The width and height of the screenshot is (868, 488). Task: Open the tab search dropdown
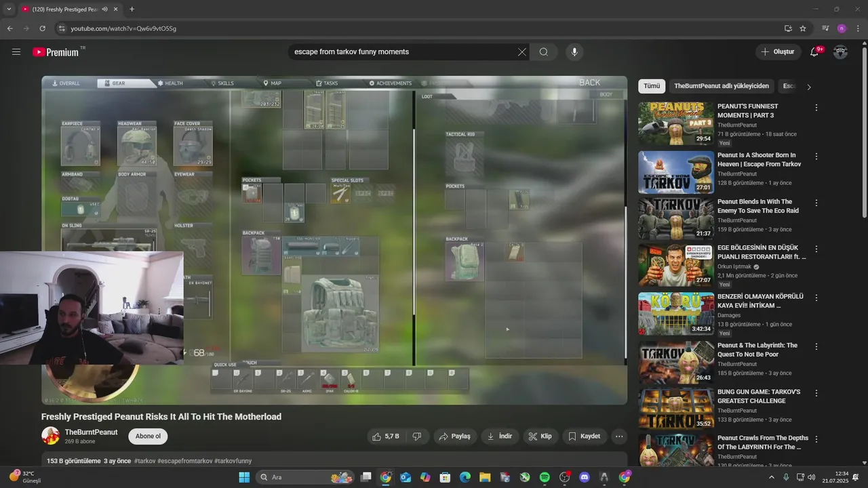coord(9,9)
